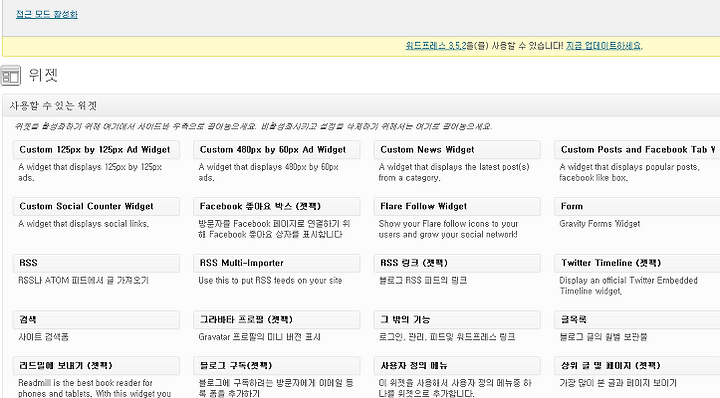The width and height of the screenshot is (720, 398).
Task: Click description '가장 많이 본 글과 페이지 보이기'
Action: click(618, 383)
